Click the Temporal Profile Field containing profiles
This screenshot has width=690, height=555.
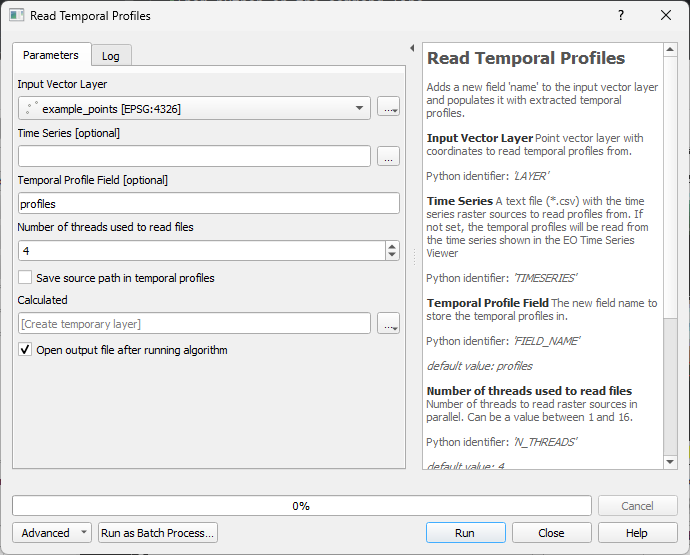209,203
